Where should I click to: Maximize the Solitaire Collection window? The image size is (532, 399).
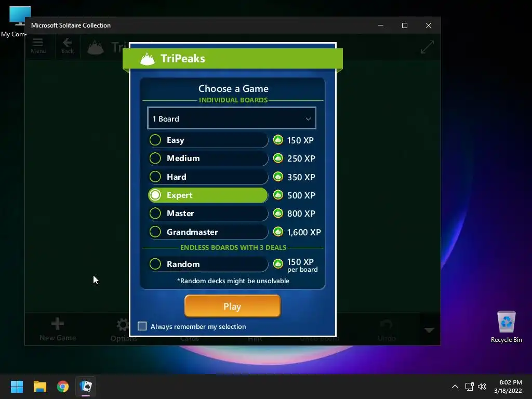point(404,25)
